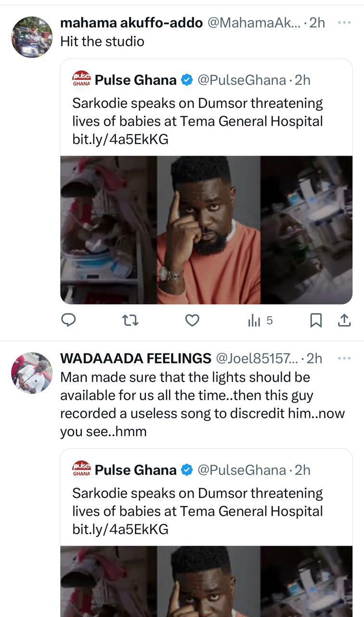This screenshot has width=364, height=617.
Task: Open more options for WADAAADA FEELINGS tweet
Action: point(344,358)
